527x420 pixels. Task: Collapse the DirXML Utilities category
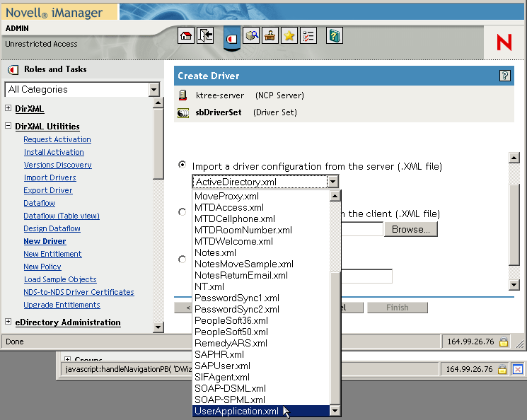click(8, 126)
